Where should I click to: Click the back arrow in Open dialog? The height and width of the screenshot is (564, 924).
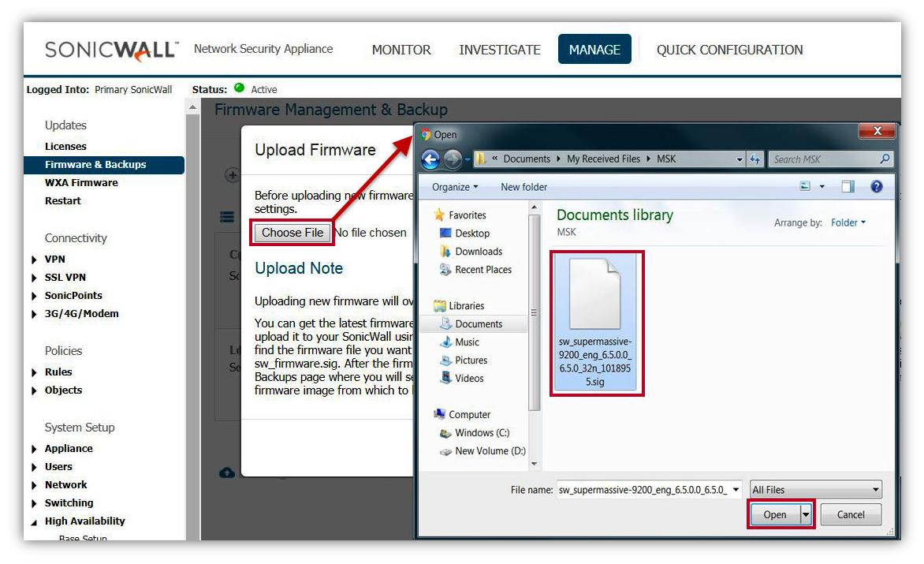(x=430, y=159)
